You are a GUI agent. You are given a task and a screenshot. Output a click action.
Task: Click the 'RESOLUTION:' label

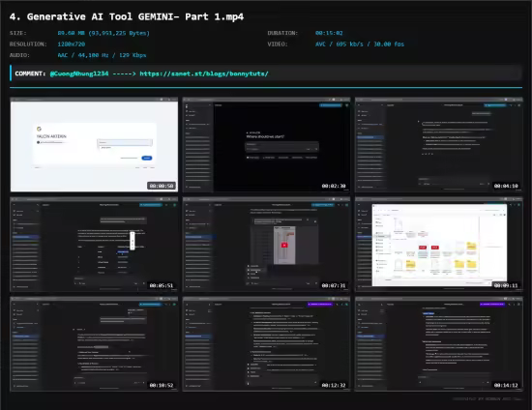pyautogui.click(x=28, y=44)
